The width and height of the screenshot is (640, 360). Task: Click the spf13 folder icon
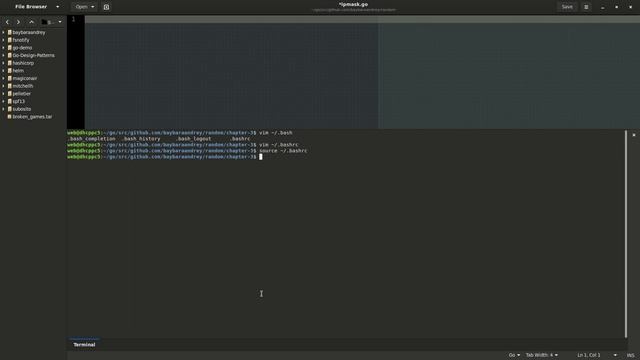[x=10, y=101]
